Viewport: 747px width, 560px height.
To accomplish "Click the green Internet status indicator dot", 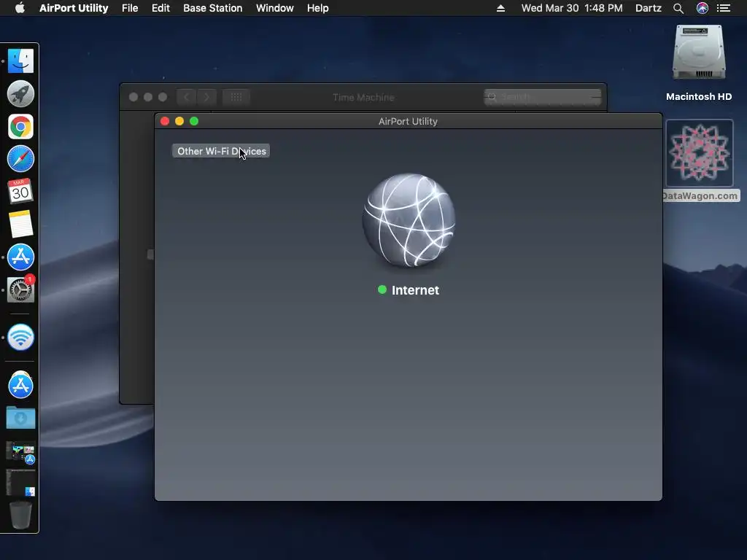I will point(382,289).
